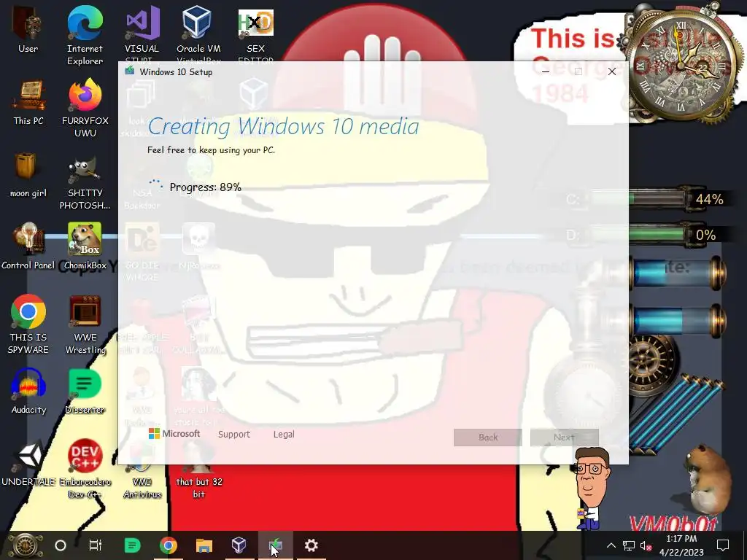Screen dimensions: 747x560
Task: Open VirtualBox cube taskbar icon
Action: pos(239,545)
